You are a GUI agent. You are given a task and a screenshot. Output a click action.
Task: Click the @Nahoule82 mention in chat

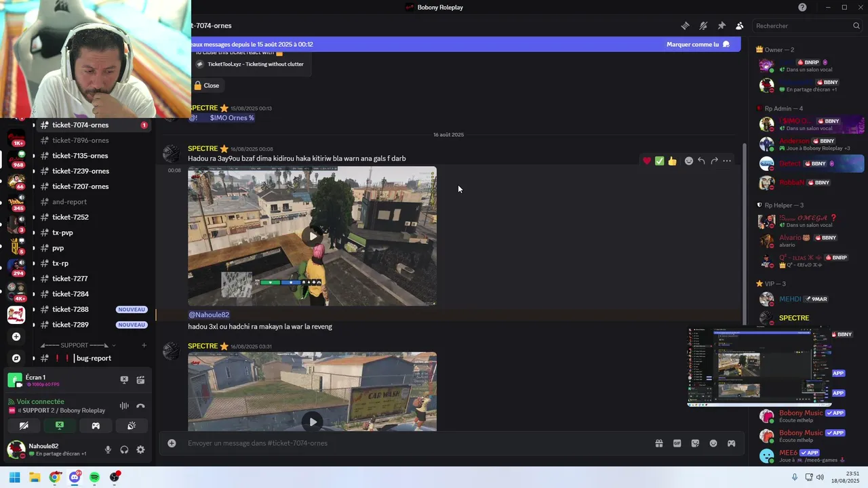tap(209, 315)
